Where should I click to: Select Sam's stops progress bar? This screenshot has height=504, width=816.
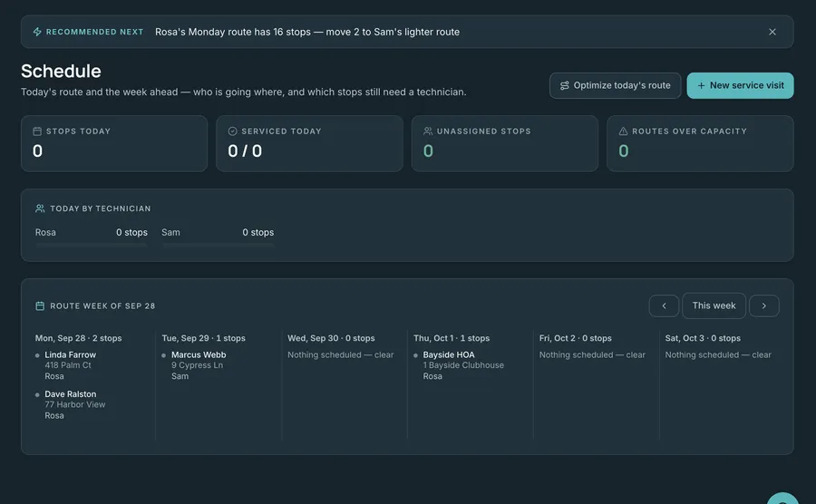pos(218,245)
